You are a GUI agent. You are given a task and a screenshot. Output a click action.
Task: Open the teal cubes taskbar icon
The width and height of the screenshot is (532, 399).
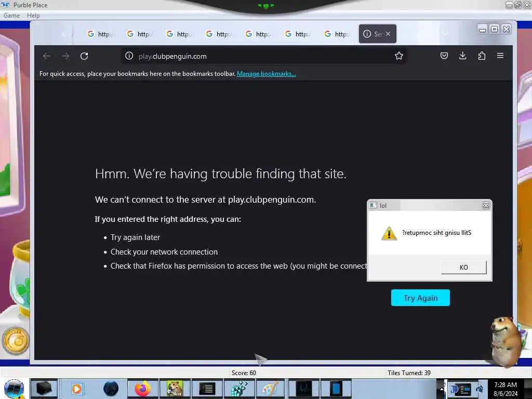pos(239,389)
